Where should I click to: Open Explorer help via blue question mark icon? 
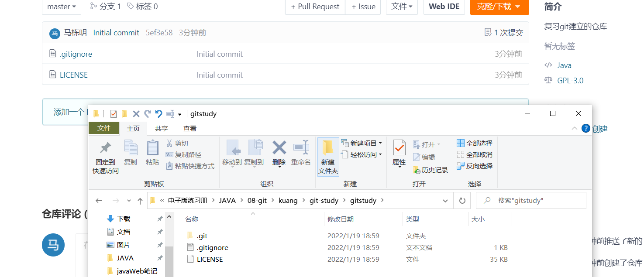(585, 128)
